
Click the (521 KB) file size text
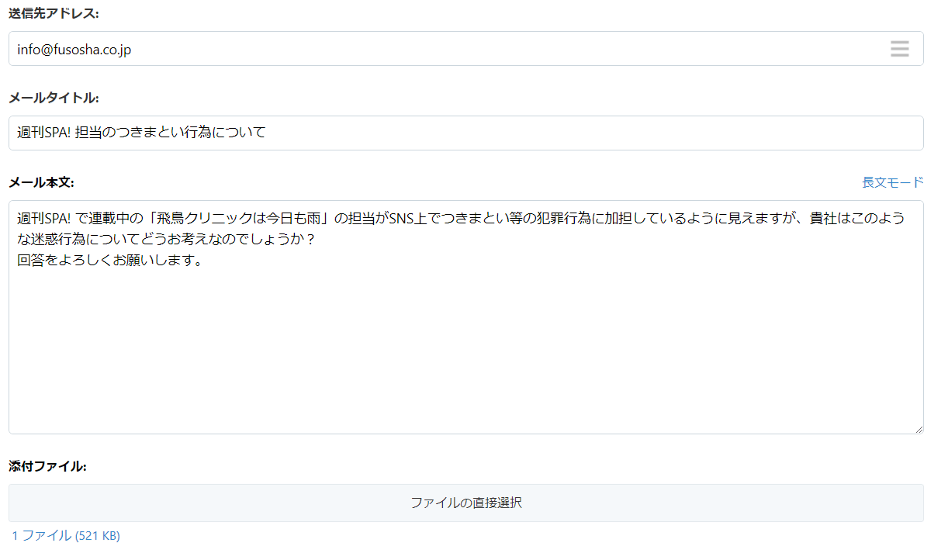[98, 536]
